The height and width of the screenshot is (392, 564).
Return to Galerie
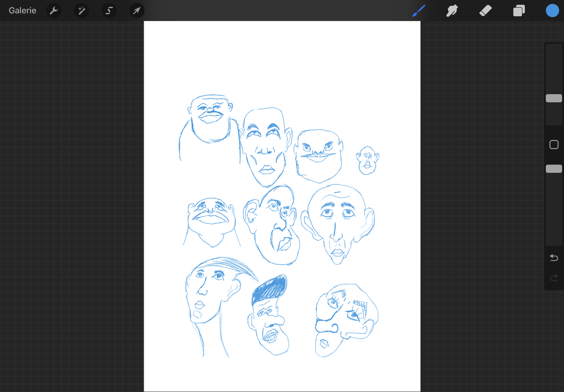tap(22, 11)
